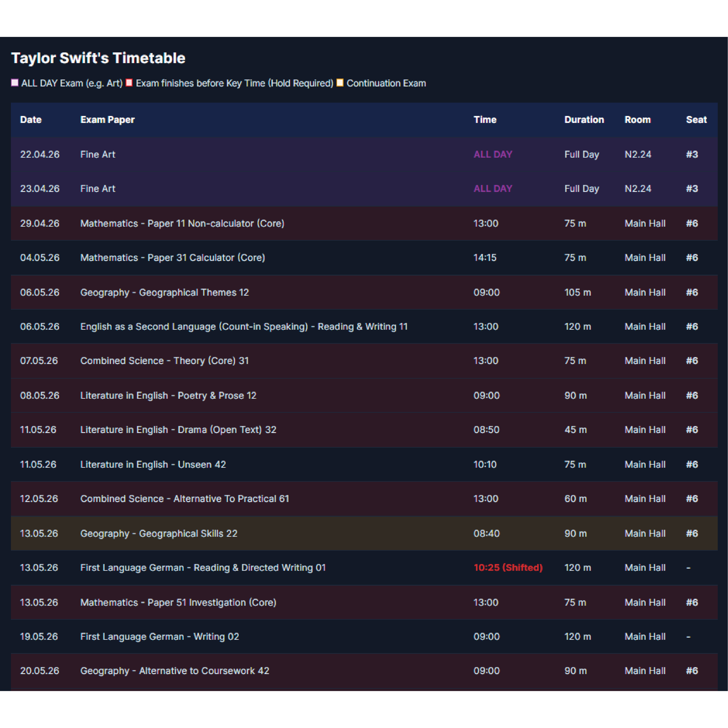The height and width of the screenshot is (728, 728).
Task: Click ALL DAY time in 22.04.26 row
Action: 493,155
